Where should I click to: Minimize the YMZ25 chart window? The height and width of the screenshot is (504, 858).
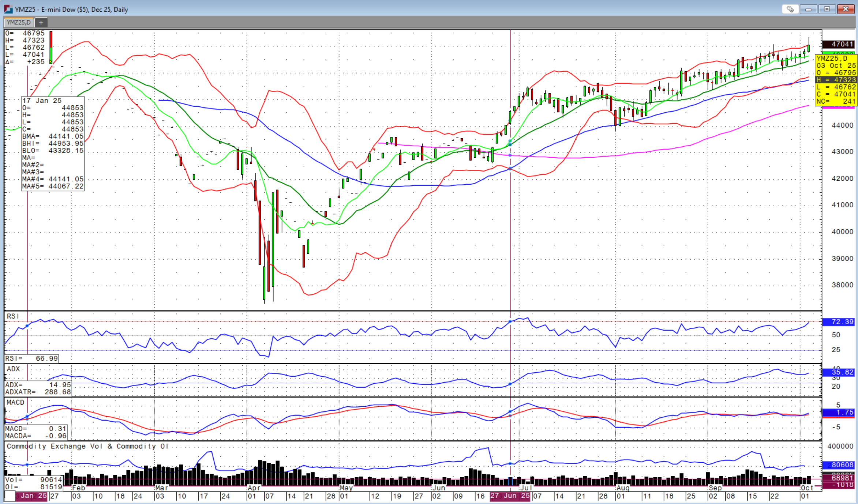(x=808, y=9)
